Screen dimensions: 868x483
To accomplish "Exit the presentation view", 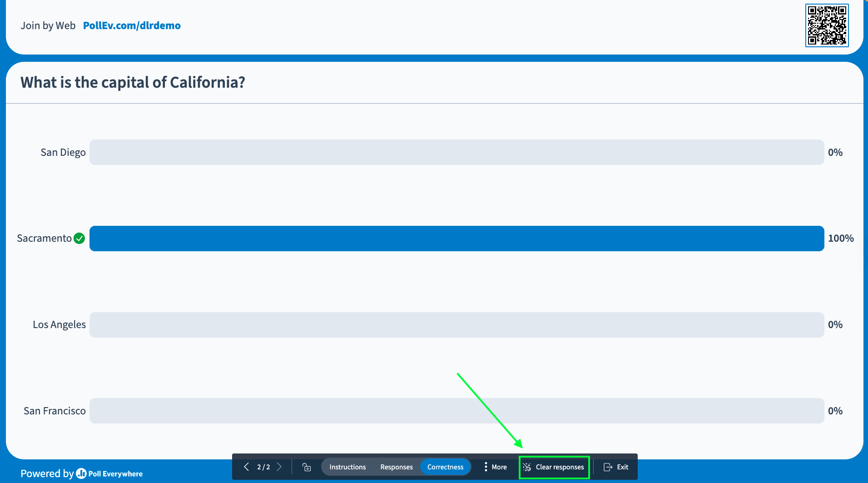I will (x=616, y=467).
